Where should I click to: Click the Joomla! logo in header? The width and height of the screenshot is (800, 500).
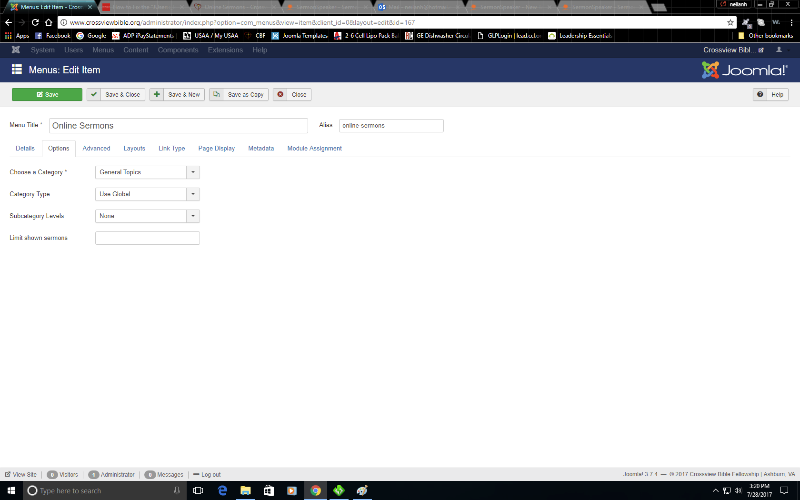pos(744,70)
